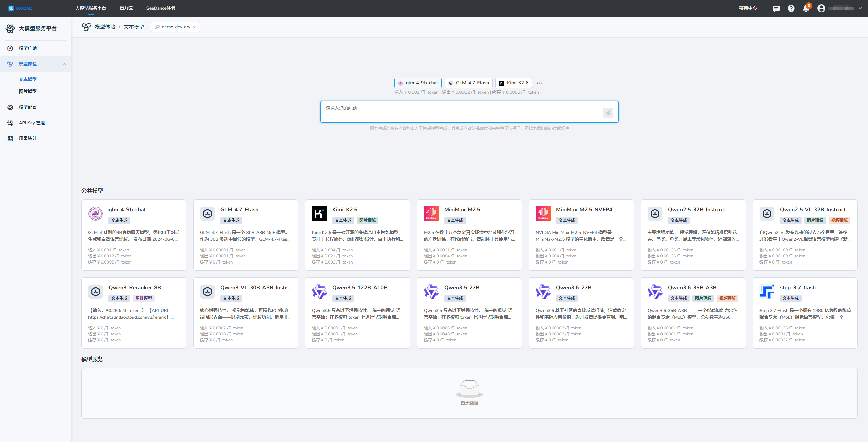Screen dimensions: 868x442
Task: Click the 模型体验 breadcrumb link
Action: coord(105,27)
